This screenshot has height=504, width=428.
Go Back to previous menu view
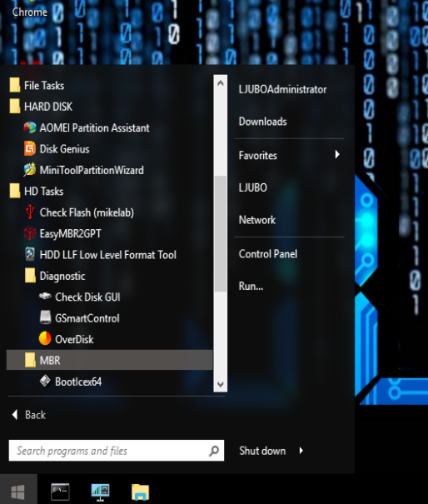(29, 415)
